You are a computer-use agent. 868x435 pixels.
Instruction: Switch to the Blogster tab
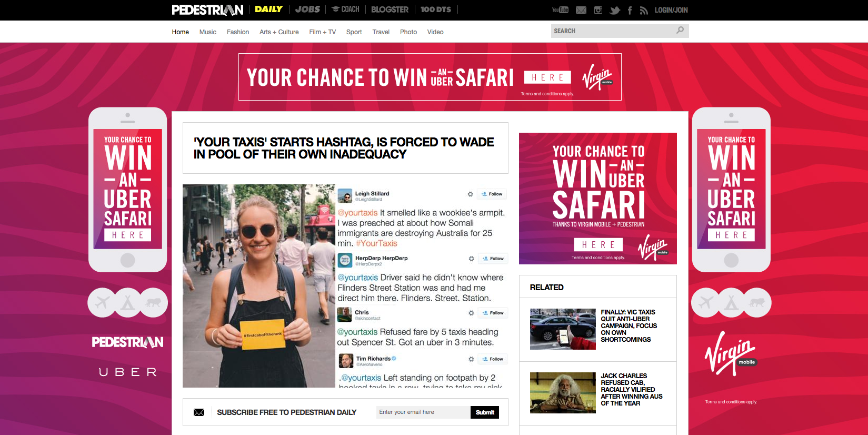pos(390,9)
